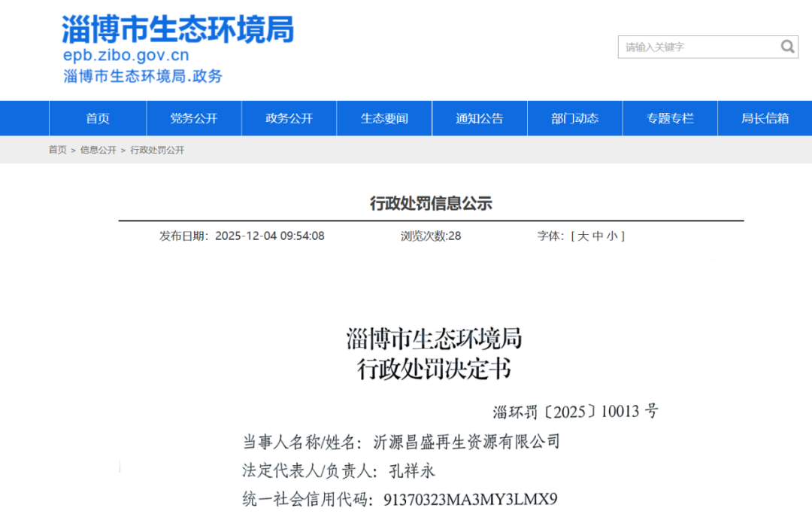Click the epb.zibo.gov.cn site address text
The height and width of the screenshot is (514, 812).
click(x=126, y=56)
